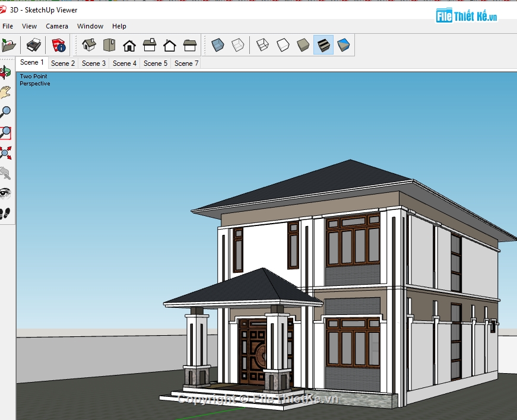Print the current model view

34,45
